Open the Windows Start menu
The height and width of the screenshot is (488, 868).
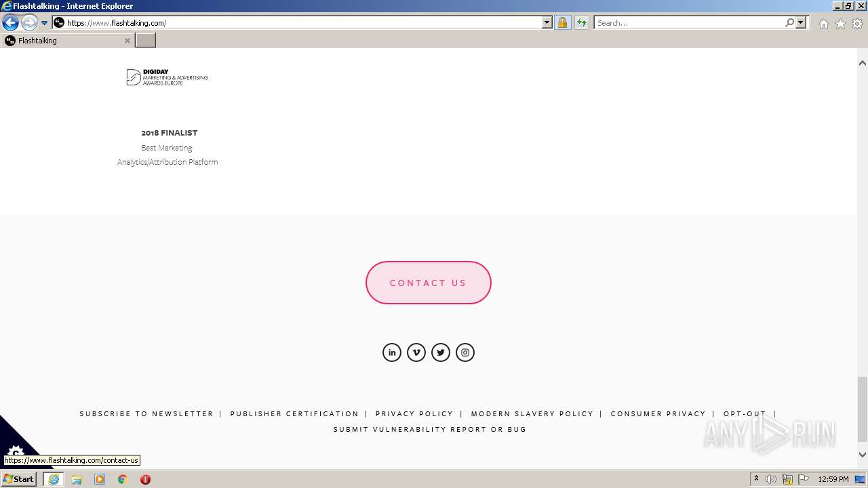click(18, 479)
